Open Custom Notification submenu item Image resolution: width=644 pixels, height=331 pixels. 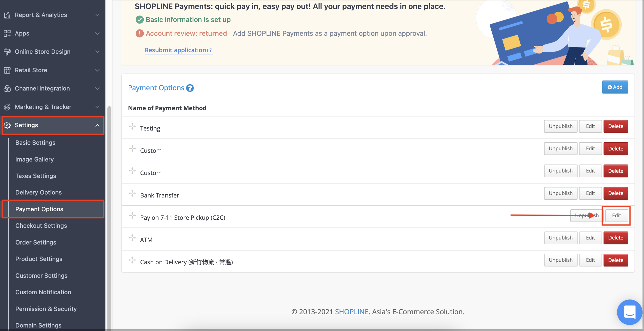click(43, 292)
